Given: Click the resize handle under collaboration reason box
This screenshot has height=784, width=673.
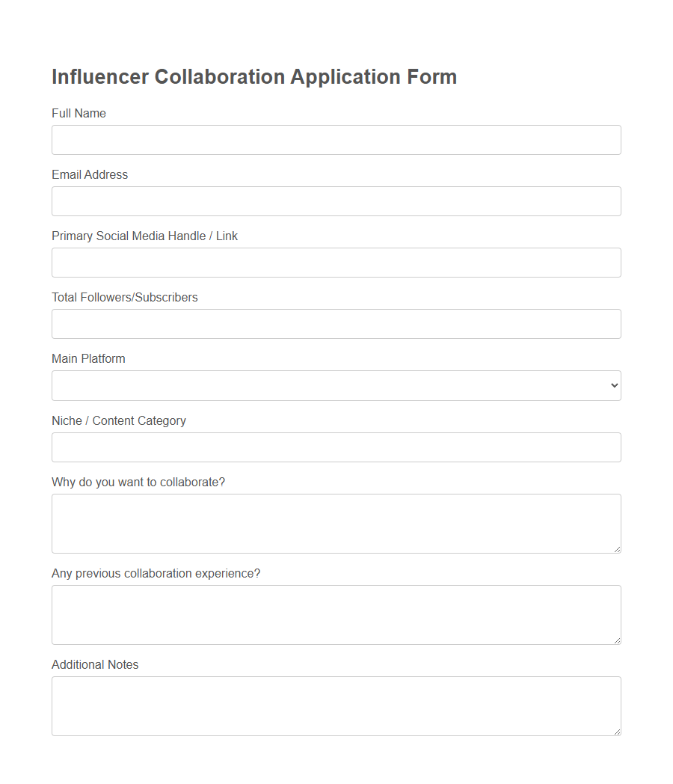Looking at the screenshot, I should coord(618,548).
